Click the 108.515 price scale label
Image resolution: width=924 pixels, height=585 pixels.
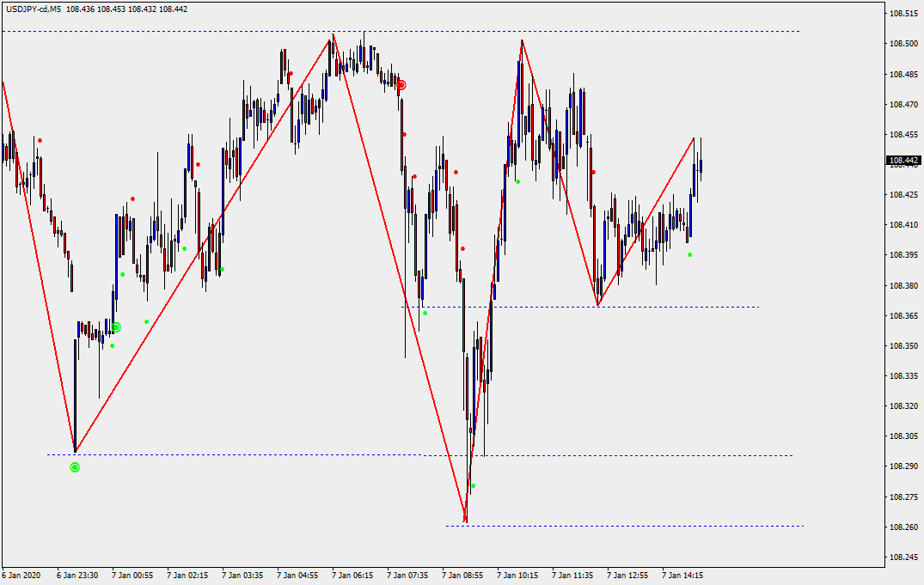point(903,14)
